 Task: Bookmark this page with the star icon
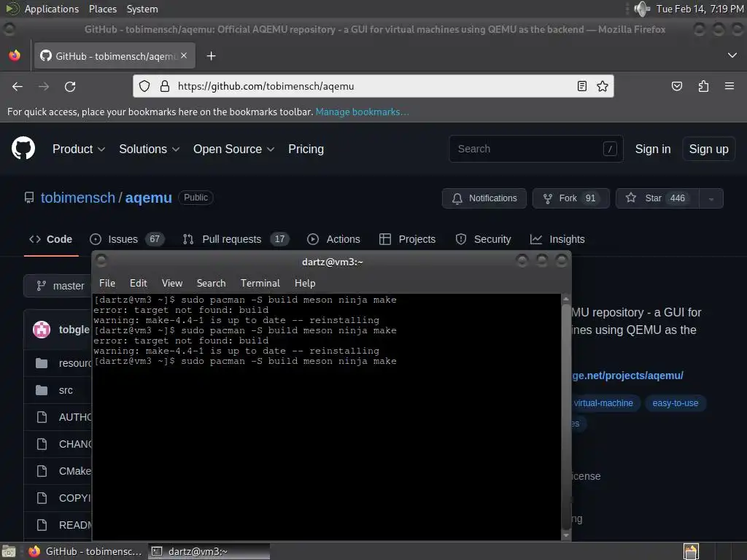(x=602, y=86)
